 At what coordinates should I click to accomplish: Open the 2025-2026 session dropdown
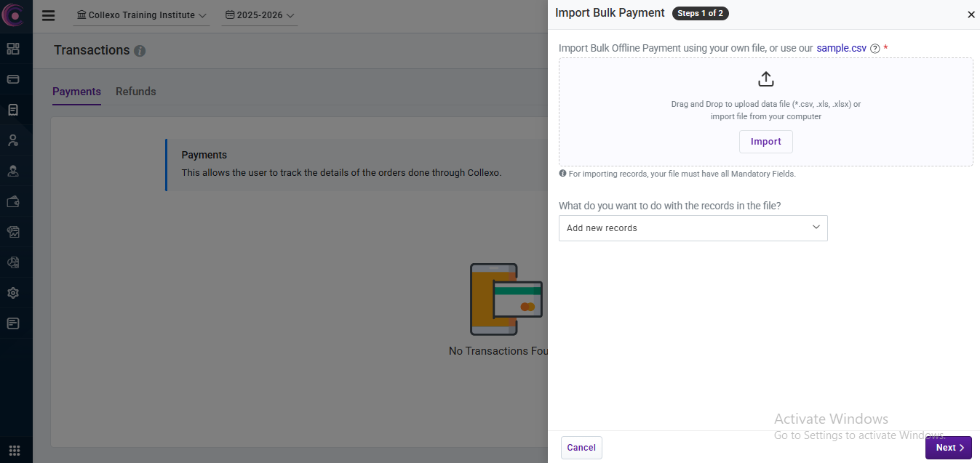[260, 15]
